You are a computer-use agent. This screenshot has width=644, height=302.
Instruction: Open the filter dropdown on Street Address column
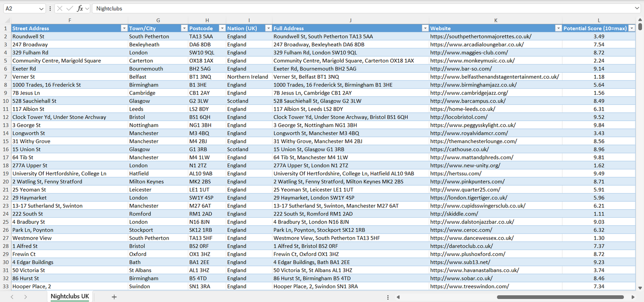124,28
